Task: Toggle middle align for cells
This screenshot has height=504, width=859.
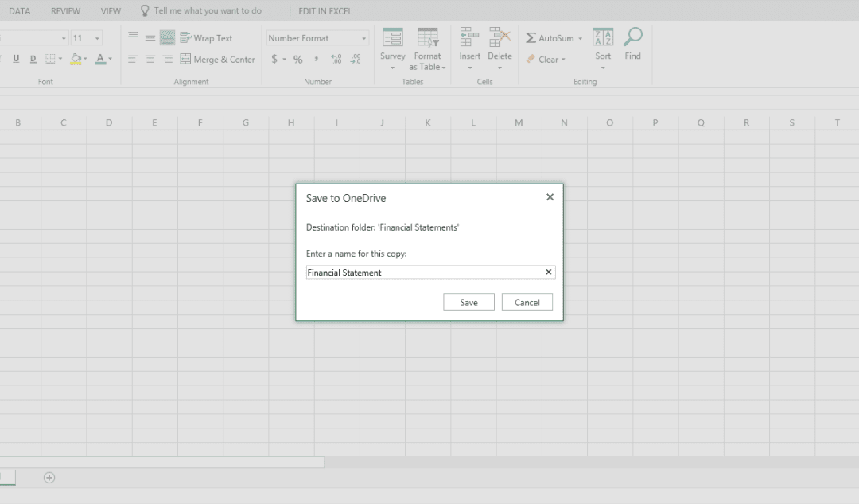Action: (150, 38)
